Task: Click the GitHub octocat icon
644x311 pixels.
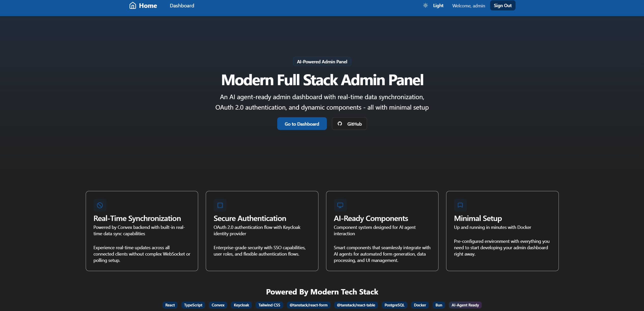Action: tap(340, 124)
